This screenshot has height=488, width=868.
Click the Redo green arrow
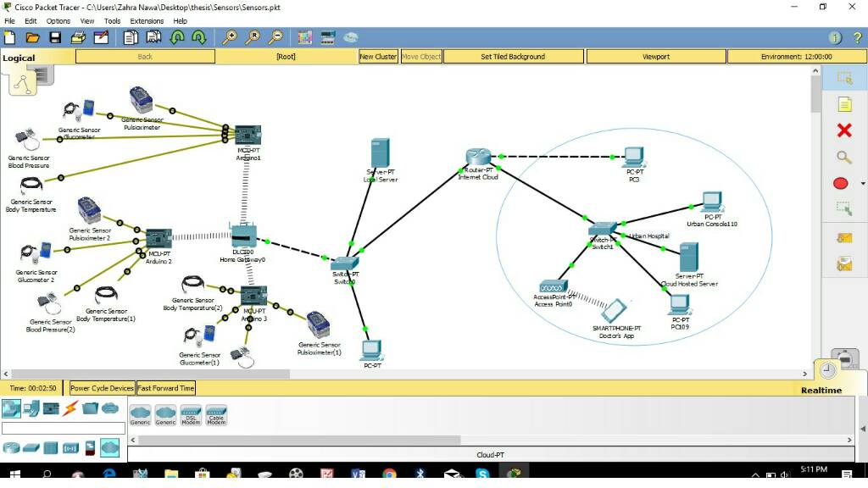[x=199, y=37]
